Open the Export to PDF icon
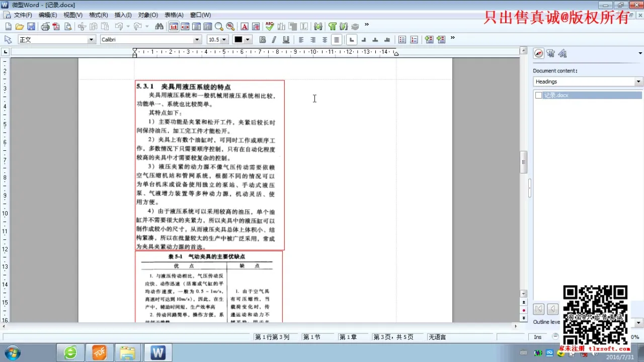The image size is (644, 362). 55,26
